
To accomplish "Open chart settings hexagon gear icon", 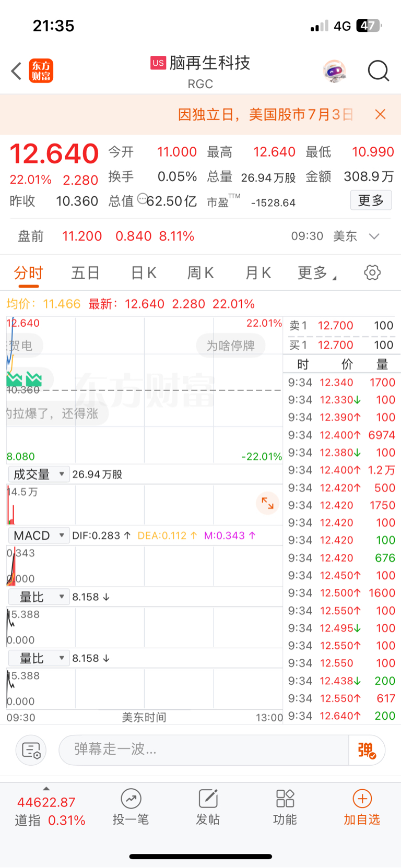I will (x=372, y=272).
